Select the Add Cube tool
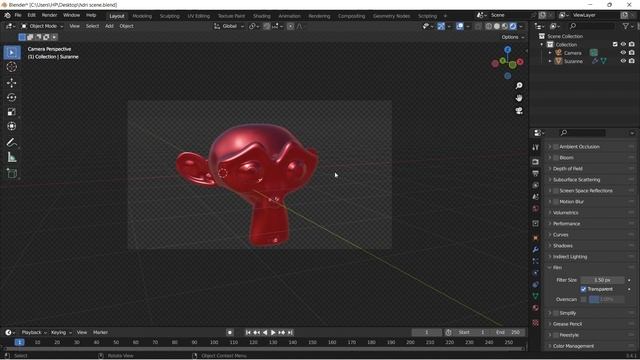 (x=12, y=173)
